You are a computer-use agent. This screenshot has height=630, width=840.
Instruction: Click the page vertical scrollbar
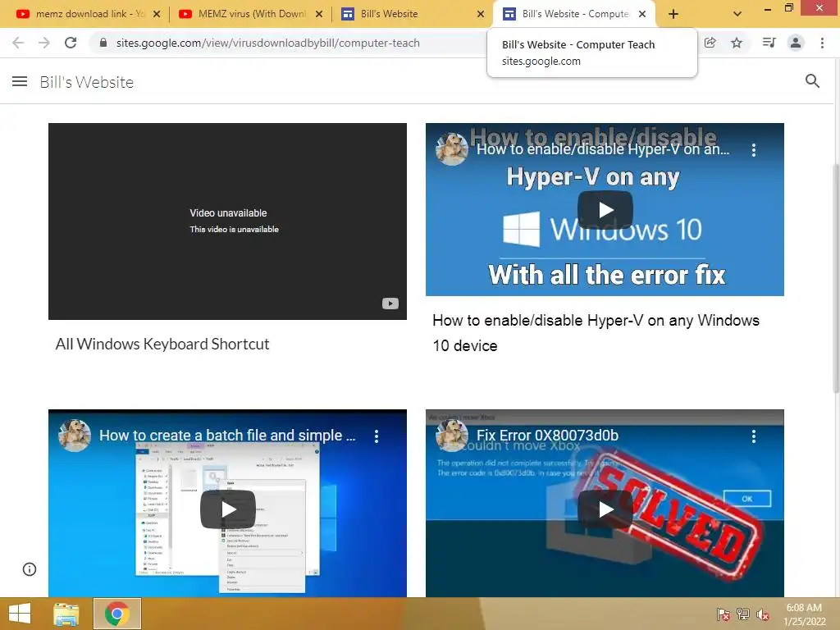[836, 279]
